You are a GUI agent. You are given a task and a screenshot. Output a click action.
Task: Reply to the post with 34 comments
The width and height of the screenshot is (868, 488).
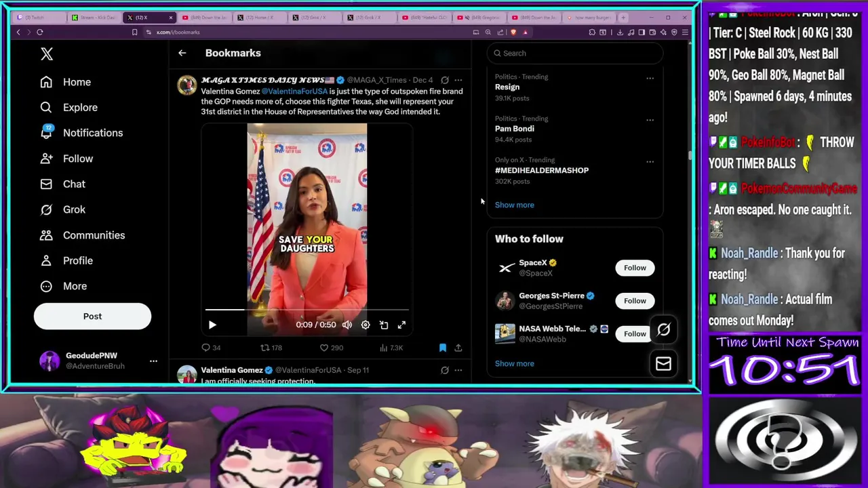211,348
